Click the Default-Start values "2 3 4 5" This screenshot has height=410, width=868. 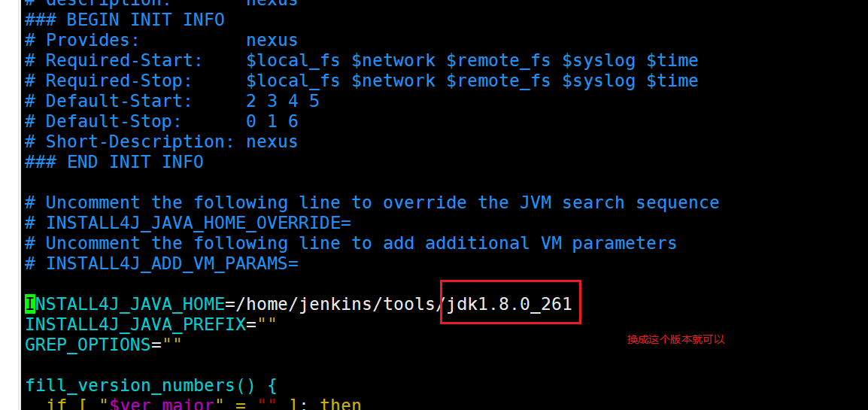coord(282,101)
